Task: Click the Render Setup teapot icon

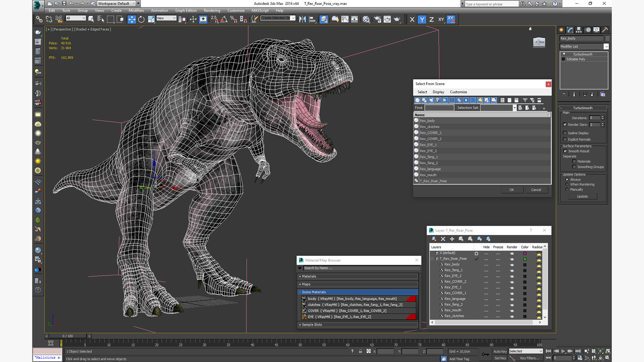Action: pyautogui.click(x=377, y=19)
